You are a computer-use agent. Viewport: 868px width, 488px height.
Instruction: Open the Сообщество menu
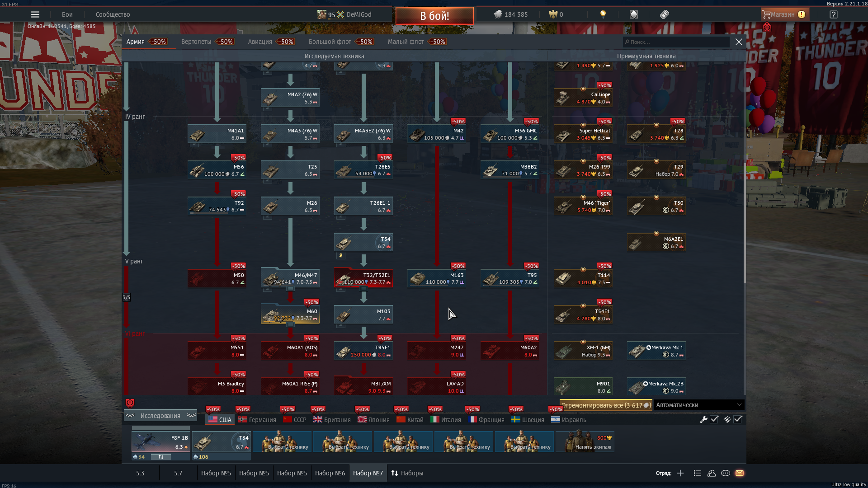point(113,14)
